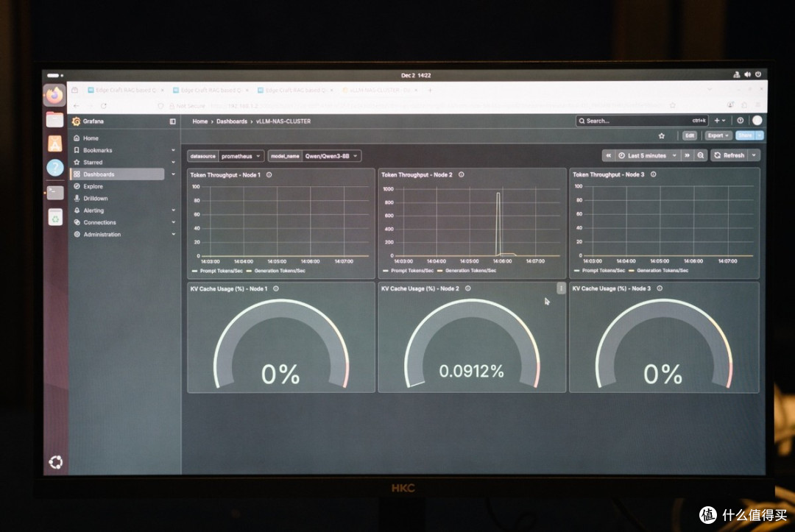This screenshot has height=532, width=795.
Task: Open the Share button's dropdown arrow
Action: [759, 136]
